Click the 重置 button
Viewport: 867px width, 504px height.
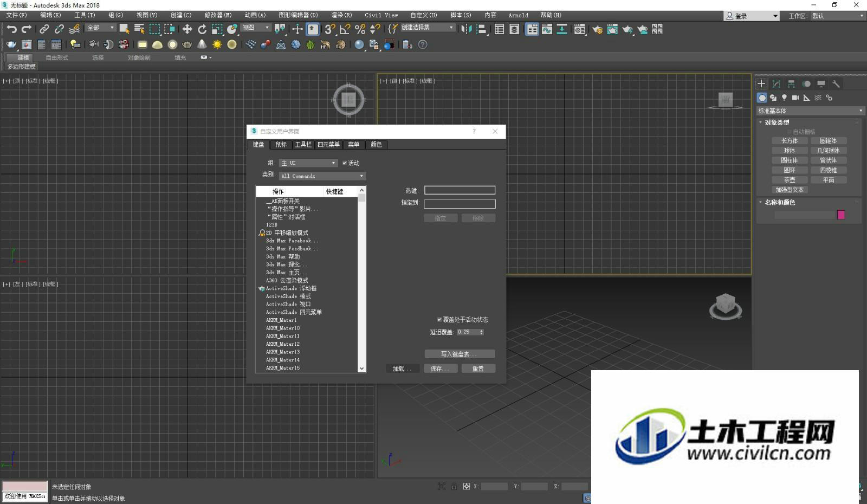click(478, 369)
